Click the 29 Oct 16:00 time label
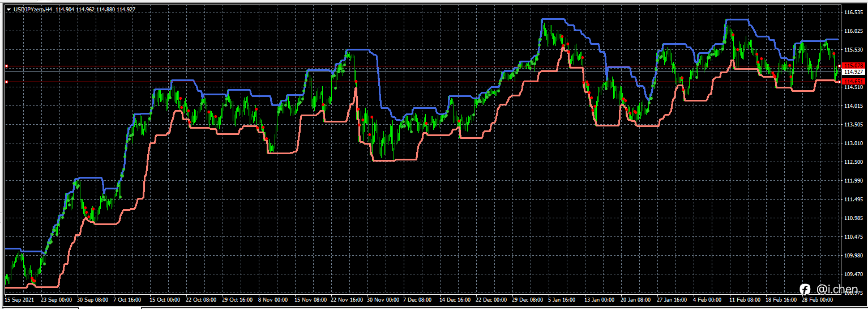868x309 pixels. [238, 299]
